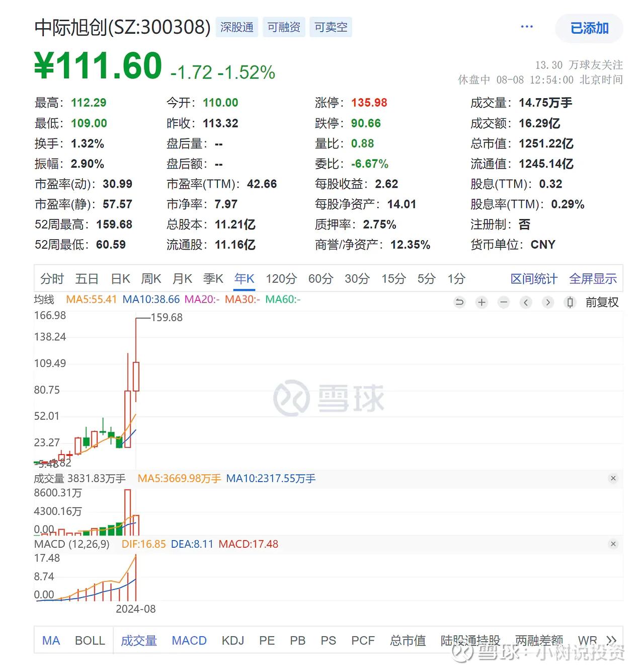
Task: Toggle the PCF indicator
Action: tap(363, 640)
